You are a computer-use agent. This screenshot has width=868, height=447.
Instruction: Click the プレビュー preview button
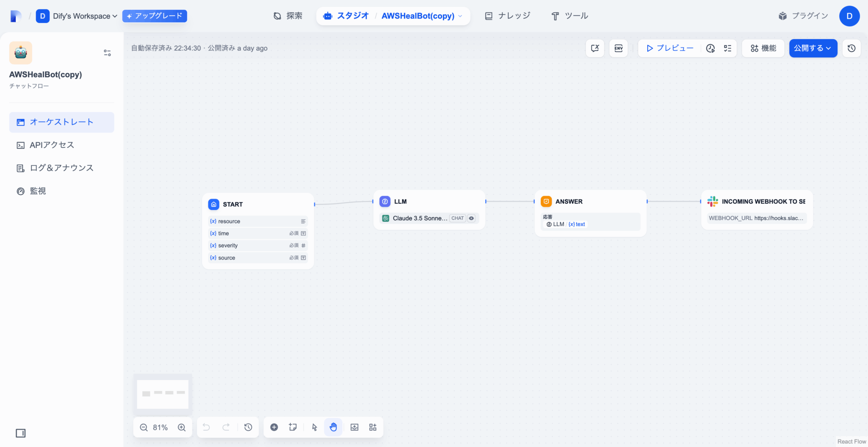click(x=670, y=48)
